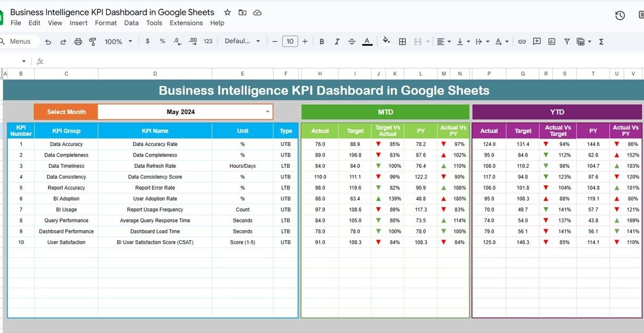Choose text color with underlined A
The height and width of the screenshot is (333, 644).
click(367, 42)
